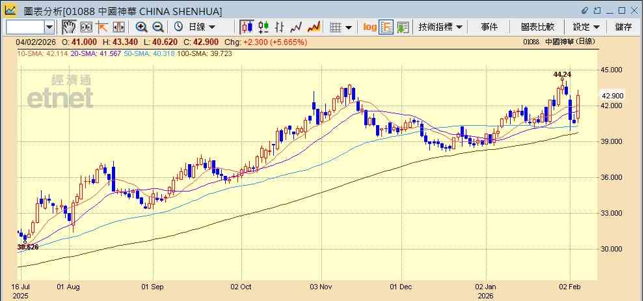Click the 02 Oct date axis label
644x301 pixels.
(241, 287)
